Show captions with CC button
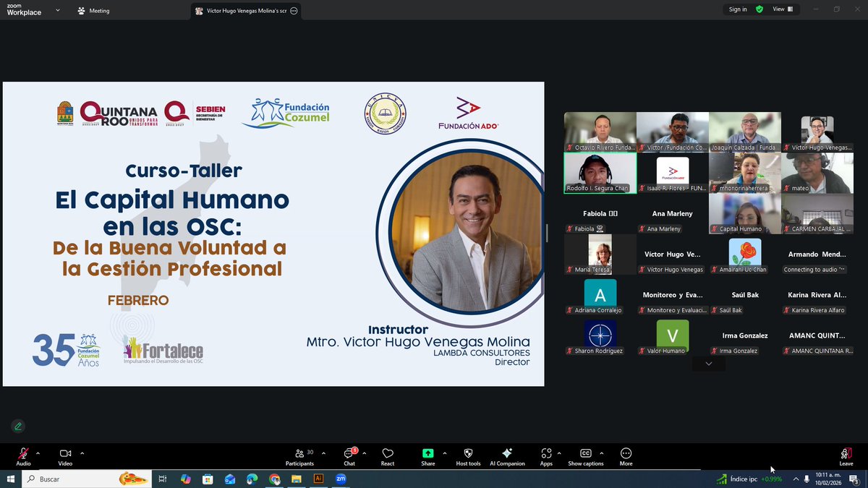The image size is (868, 488). [586, 457]
